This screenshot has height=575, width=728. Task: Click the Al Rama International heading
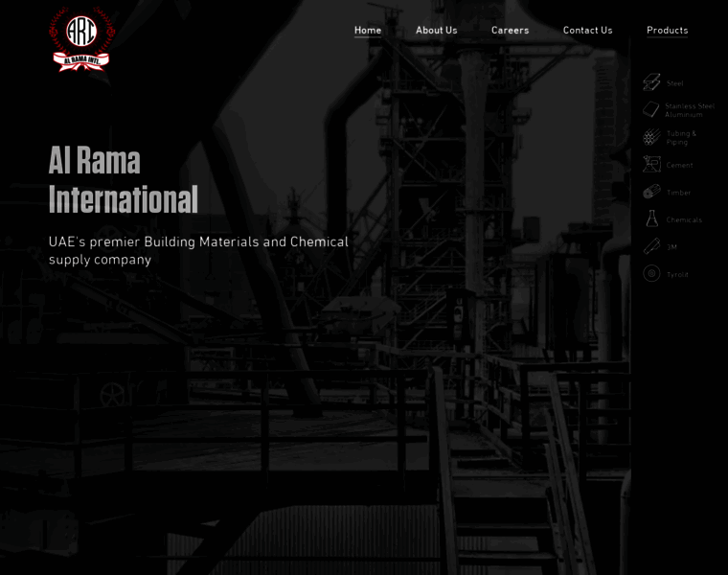click(124, 179)
